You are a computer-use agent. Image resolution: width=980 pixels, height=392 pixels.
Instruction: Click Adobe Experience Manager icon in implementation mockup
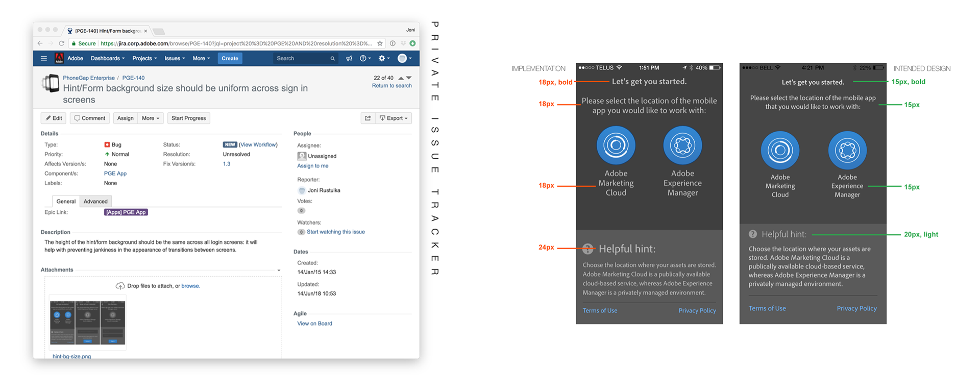click(682, 145)
